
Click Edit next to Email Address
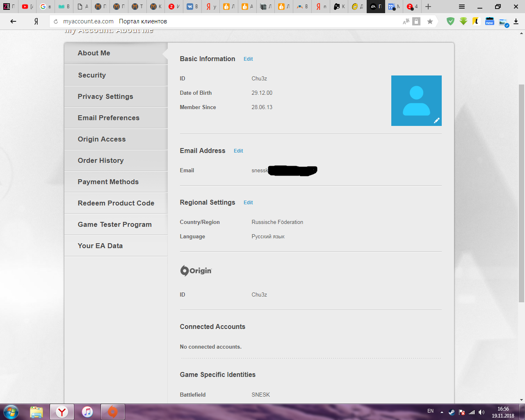tap(238, 151)
